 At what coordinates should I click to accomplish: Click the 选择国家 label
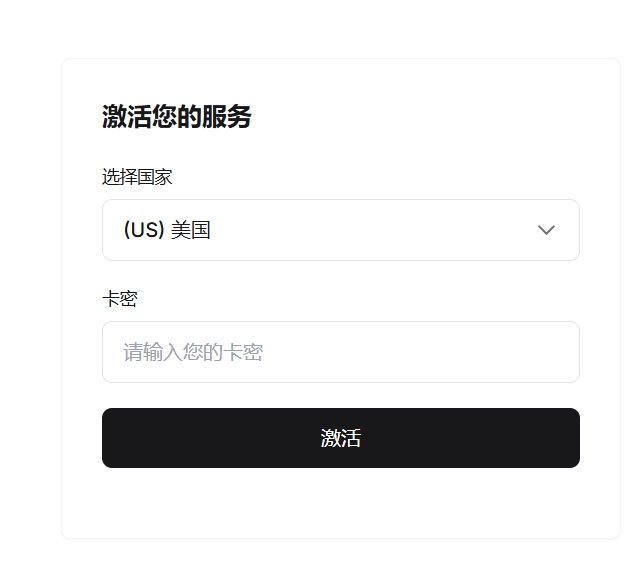click(137, 177)
